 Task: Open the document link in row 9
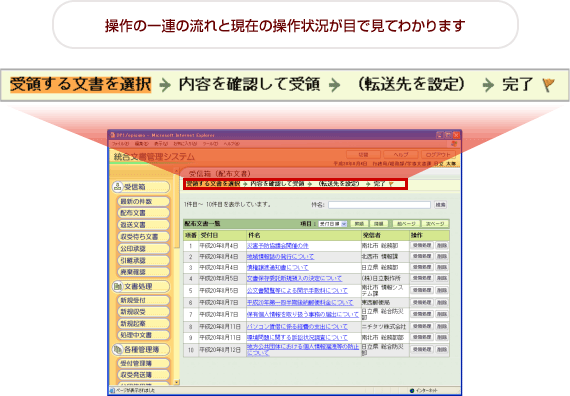click(297, 338)
